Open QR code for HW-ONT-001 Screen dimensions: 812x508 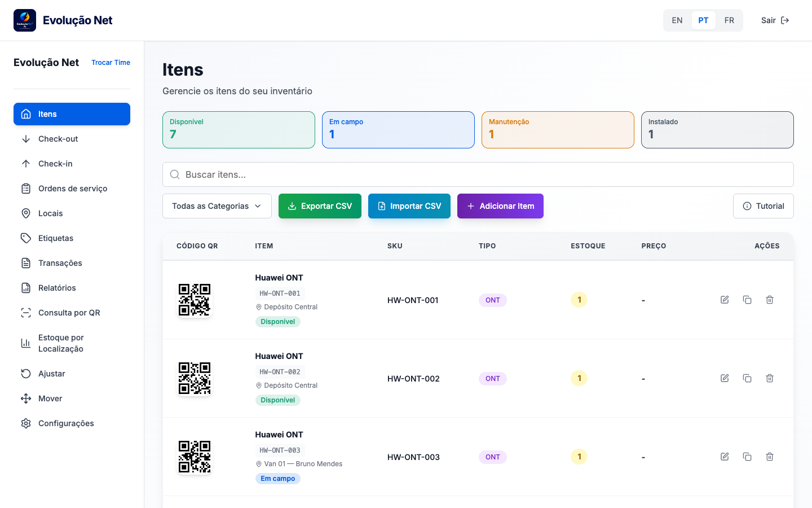(x=195, y=300)
